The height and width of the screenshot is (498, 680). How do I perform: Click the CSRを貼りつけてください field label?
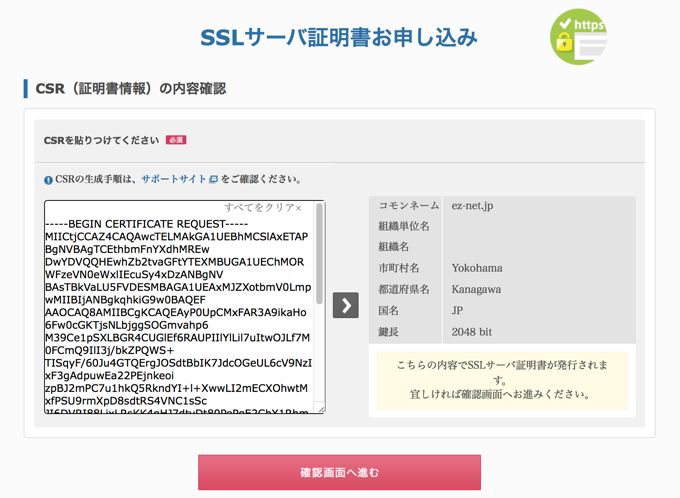click(x=101, y=140)
